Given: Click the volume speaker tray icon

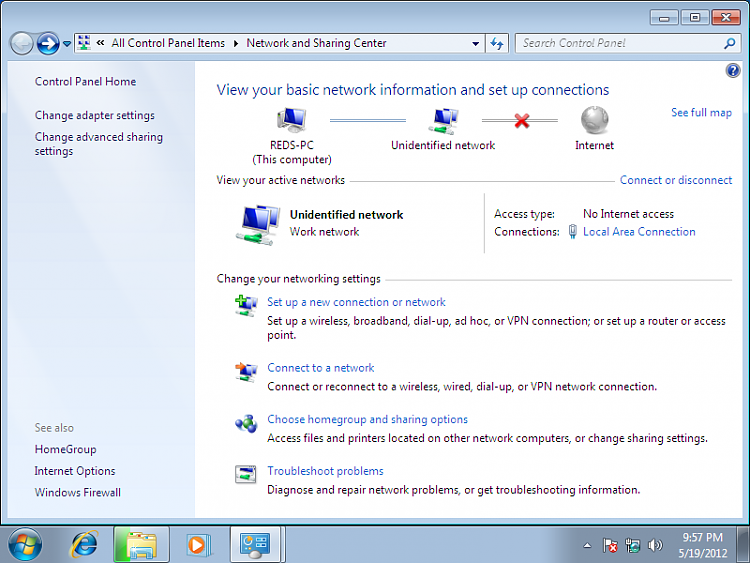Looking at the screenshot, I should pos(655,545).
